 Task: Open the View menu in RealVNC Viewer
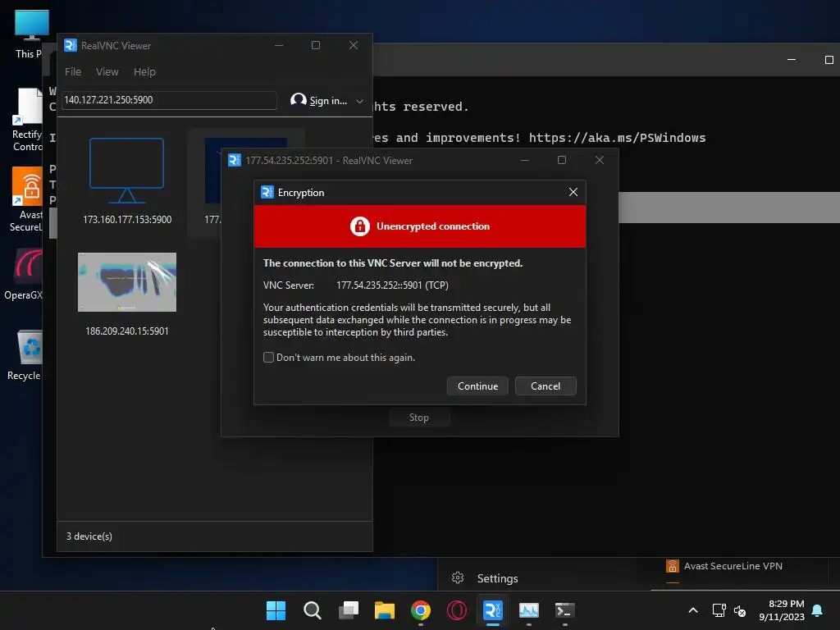107,72
